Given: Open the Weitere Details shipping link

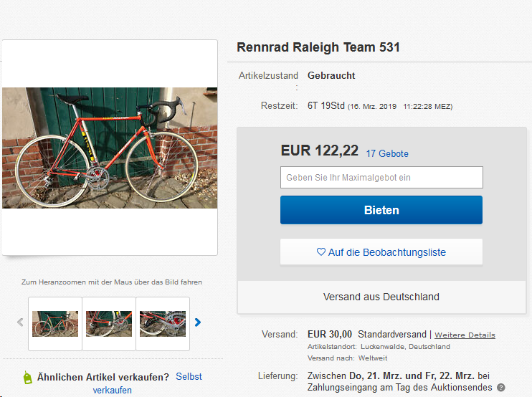Looking at the screenshot, I should click(x=465, y=335).
